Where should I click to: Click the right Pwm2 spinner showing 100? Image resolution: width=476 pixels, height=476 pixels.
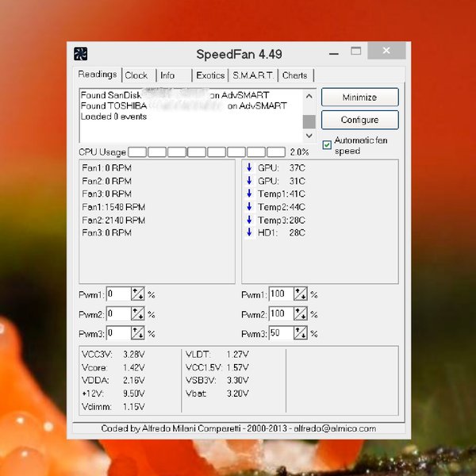(301, 314)
